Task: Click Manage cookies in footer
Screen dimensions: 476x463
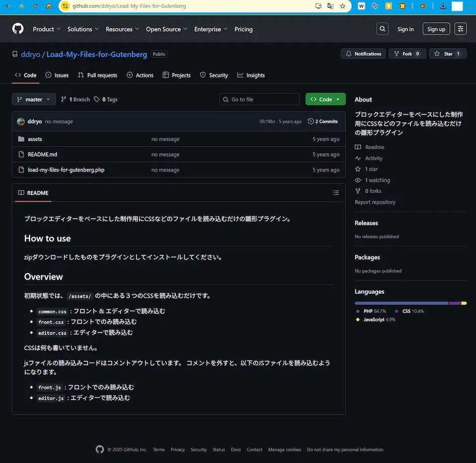Action: [x=285, y=449]
